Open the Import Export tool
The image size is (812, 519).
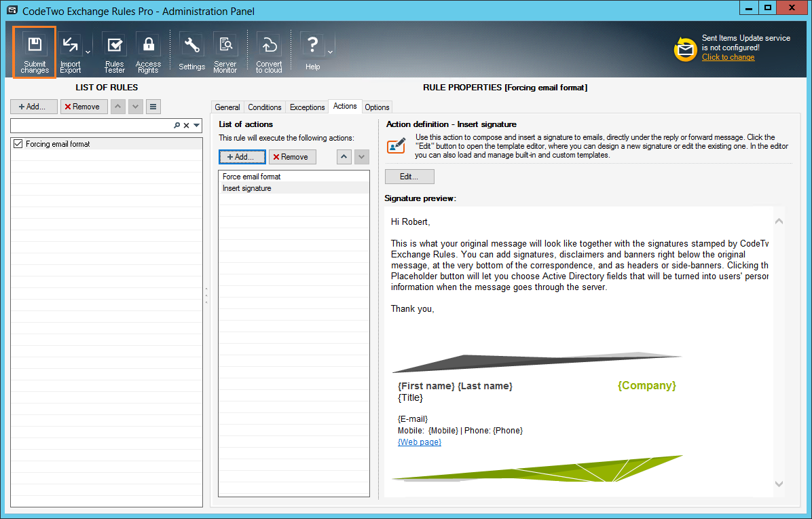tap(71, 52)
